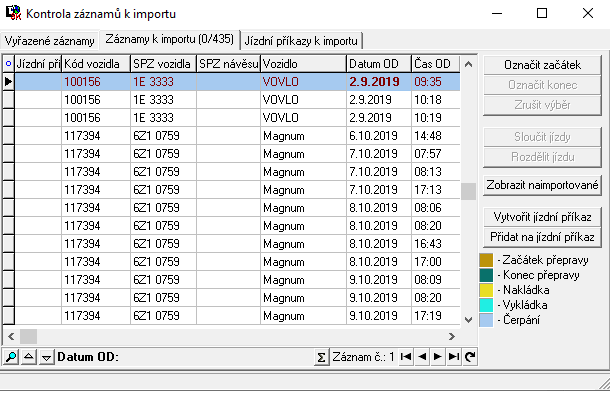Viewport: 610px width, 394px height.
Task: Click the Nakládka yellow swatch
Action: [486, 290]
